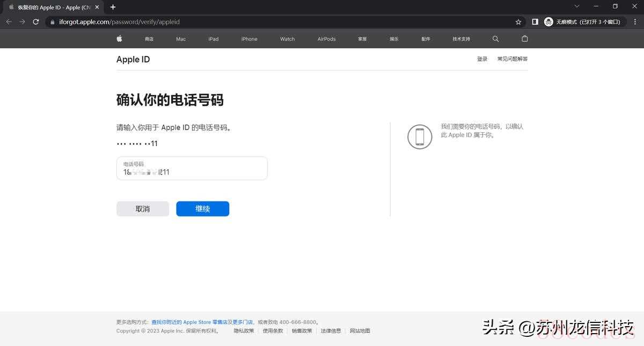Open the 更多门店 link
The width and height of the screenshot is (644, 346).
[242, 322]
